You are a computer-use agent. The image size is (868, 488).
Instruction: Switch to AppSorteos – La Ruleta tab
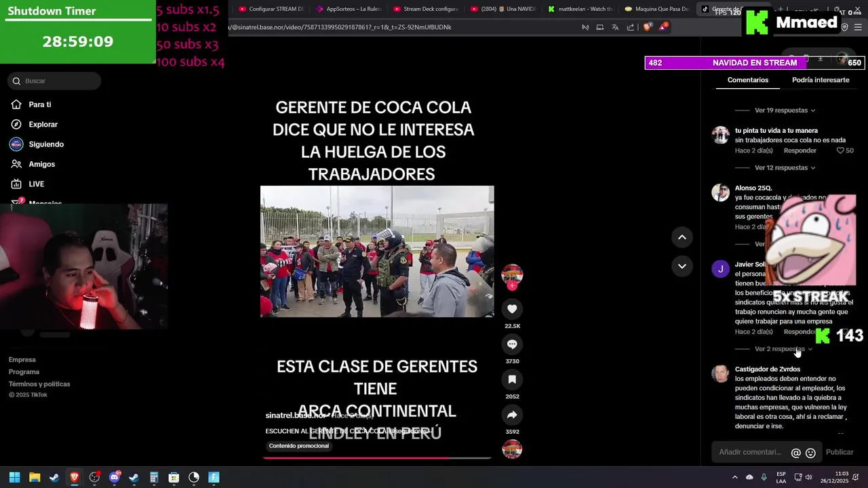349,9
